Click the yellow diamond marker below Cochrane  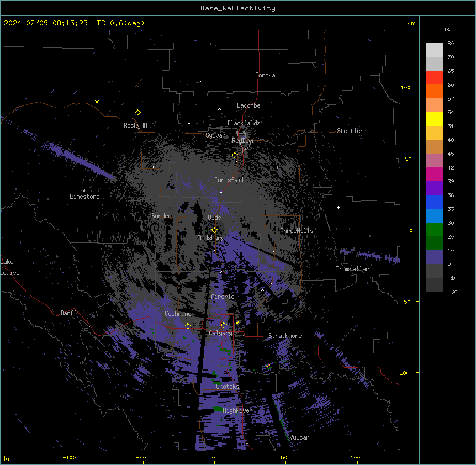(188, 326)
